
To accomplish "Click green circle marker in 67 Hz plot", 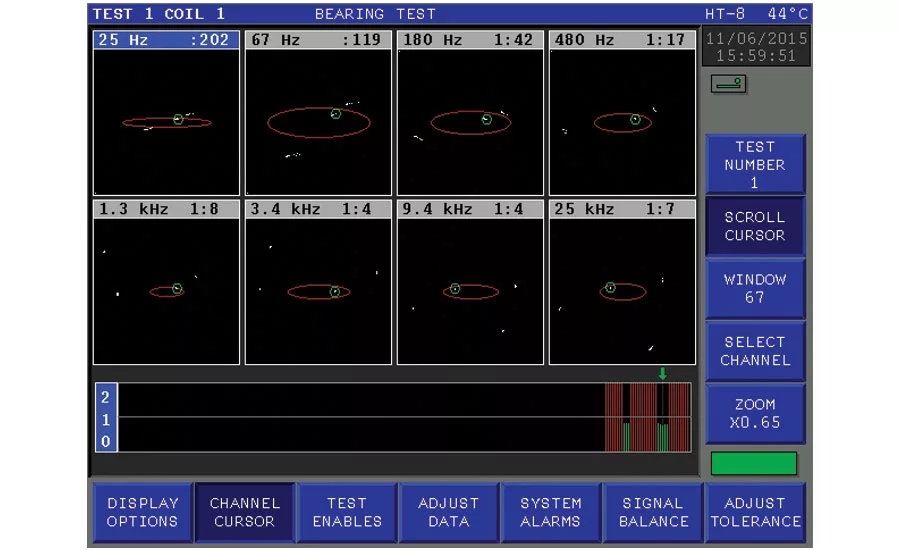I will [336, 114].
